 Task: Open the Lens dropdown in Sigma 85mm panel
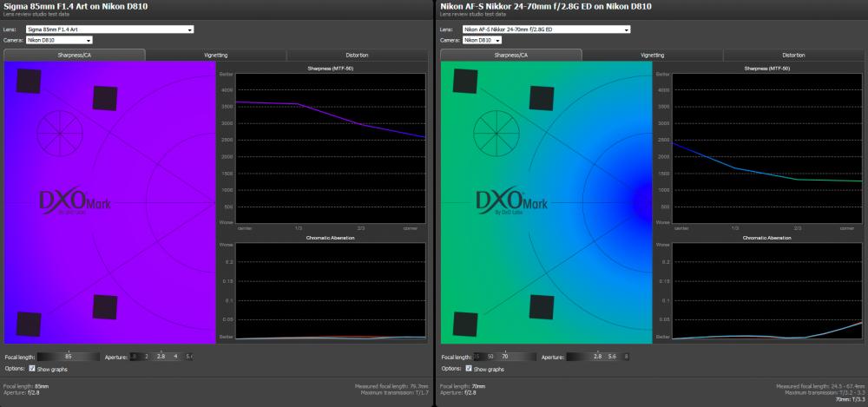(109, 30)
